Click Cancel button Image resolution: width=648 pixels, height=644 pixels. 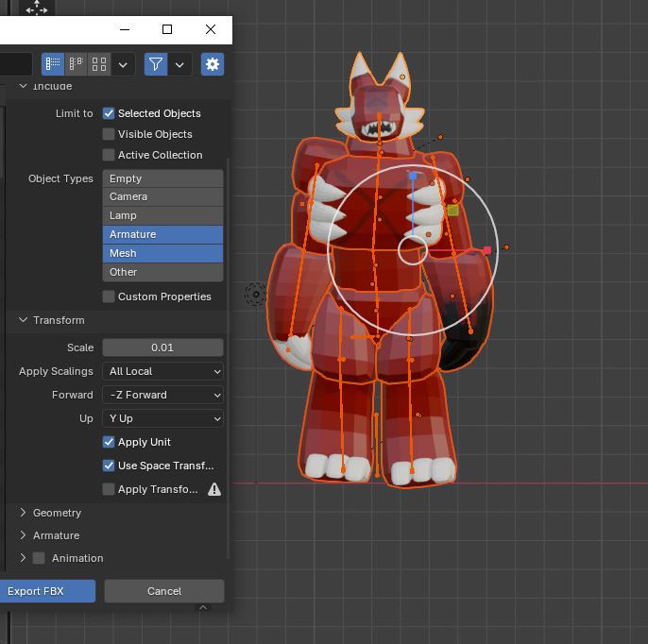point(164,591)
